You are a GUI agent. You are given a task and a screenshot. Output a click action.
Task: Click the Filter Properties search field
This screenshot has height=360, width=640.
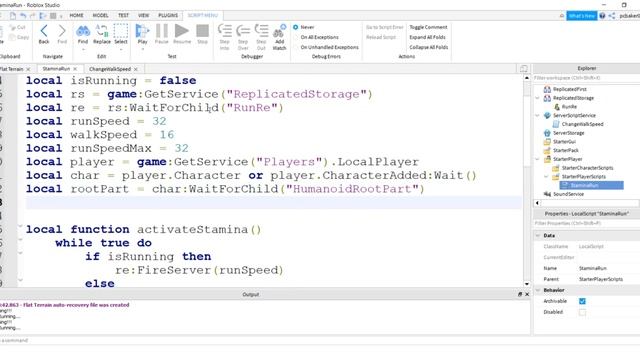pyautogui.click(x=586, y=224)
